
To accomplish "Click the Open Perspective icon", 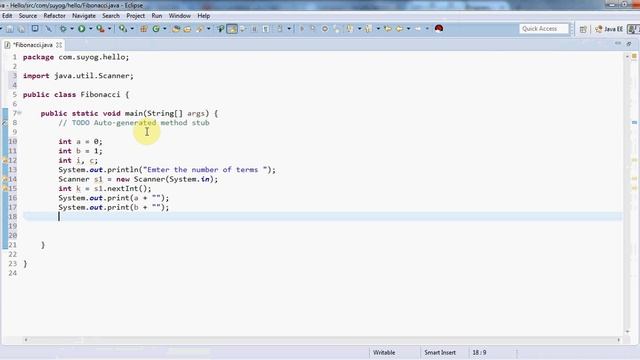I will point(583,29).
